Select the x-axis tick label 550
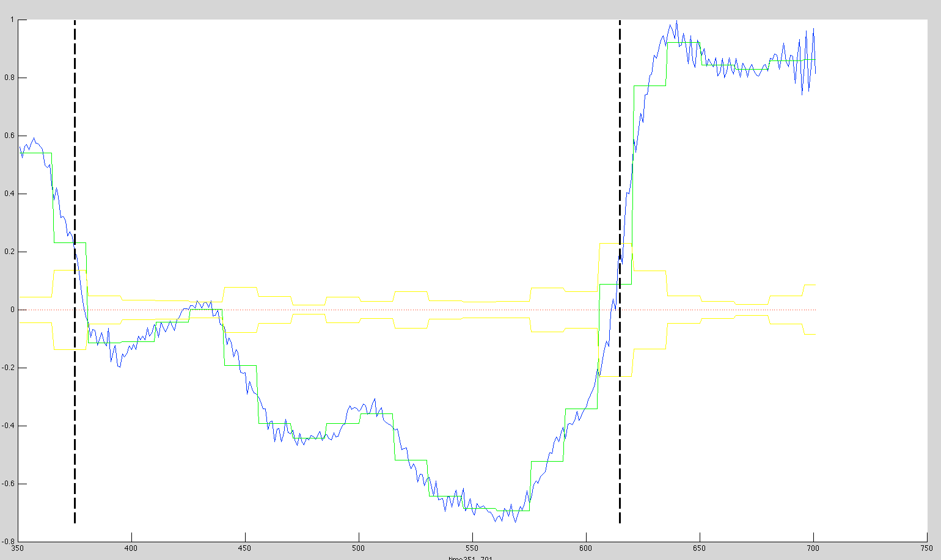The width and height of the screenshot is (941, 560). point(472,548)
